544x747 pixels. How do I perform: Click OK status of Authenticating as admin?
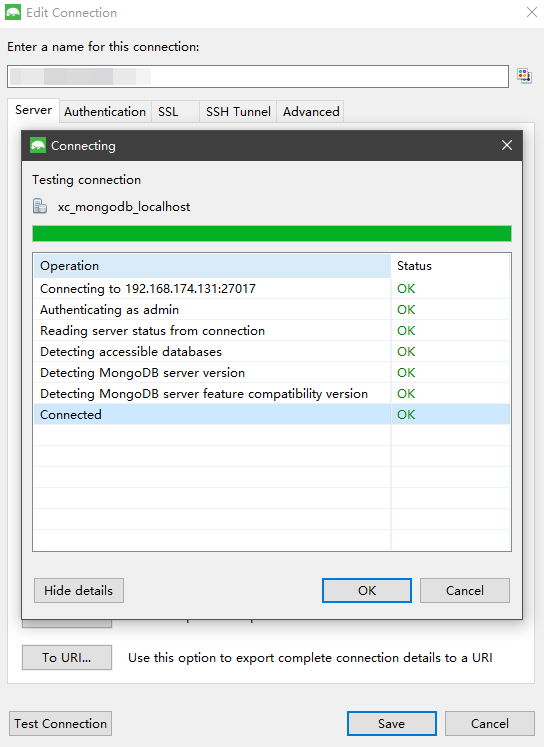point(406,310)
